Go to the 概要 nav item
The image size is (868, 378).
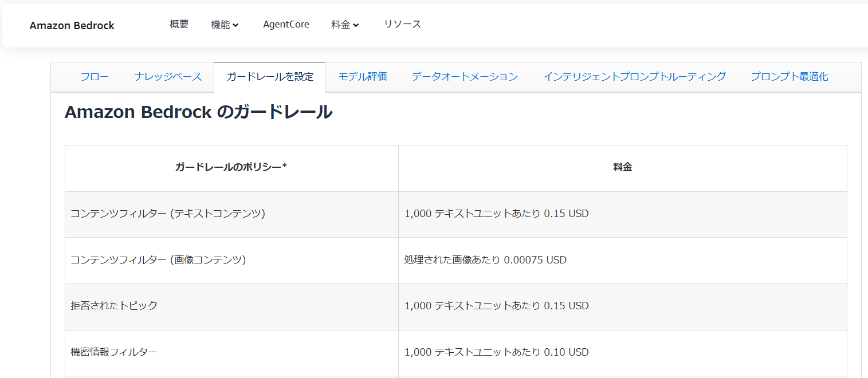(179, 25)
